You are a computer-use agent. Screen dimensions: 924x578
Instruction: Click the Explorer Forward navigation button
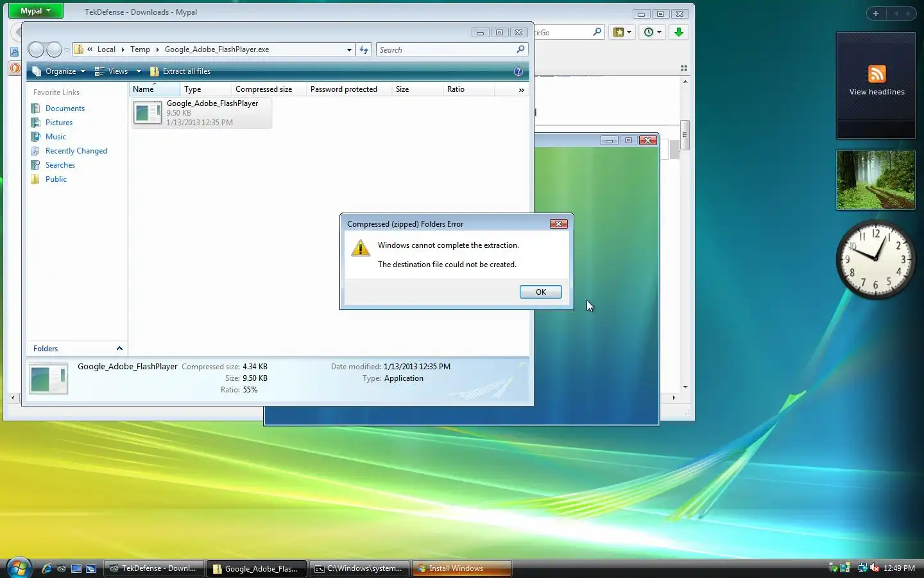click(x=55, y=49)
